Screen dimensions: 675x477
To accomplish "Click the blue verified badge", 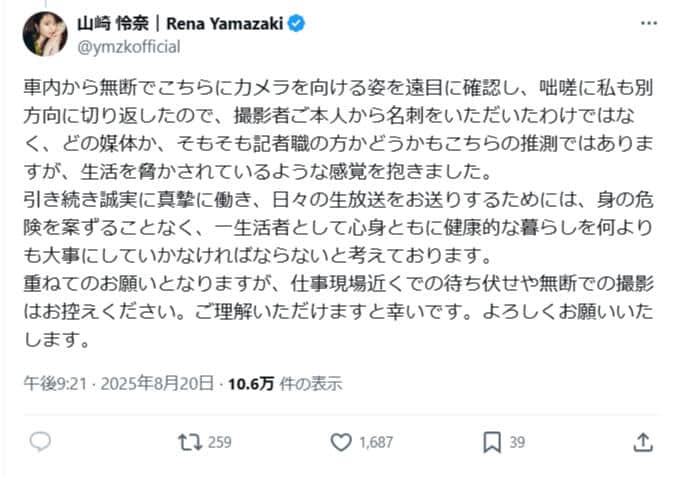I will click(x=297, y=24).
